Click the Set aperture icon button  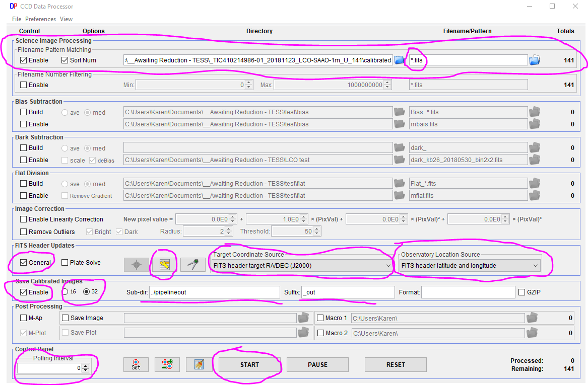coord(136,364)
